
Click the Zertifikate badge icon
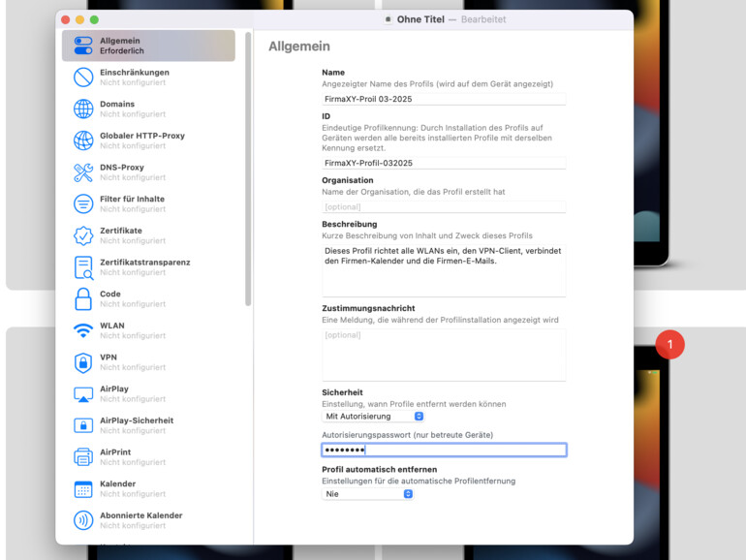[x=83, y=235]
